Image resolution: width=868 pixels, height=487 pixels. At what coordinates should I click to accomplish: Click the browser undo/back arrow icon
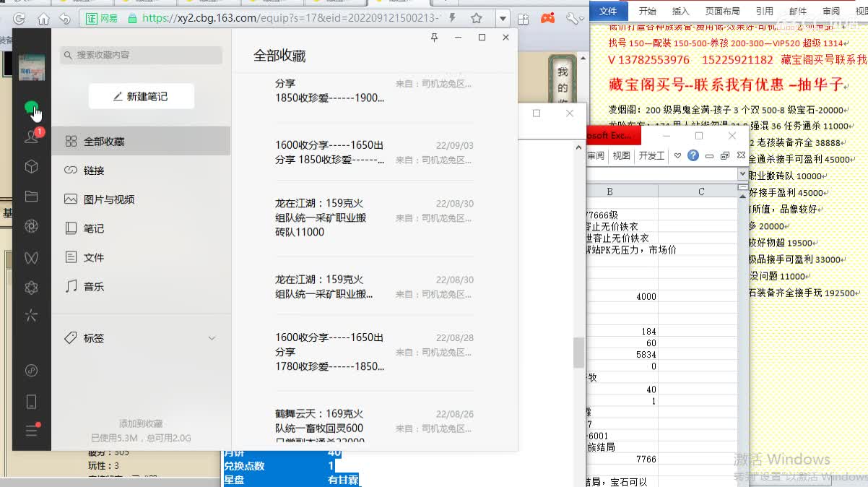[x=65, y=19]
